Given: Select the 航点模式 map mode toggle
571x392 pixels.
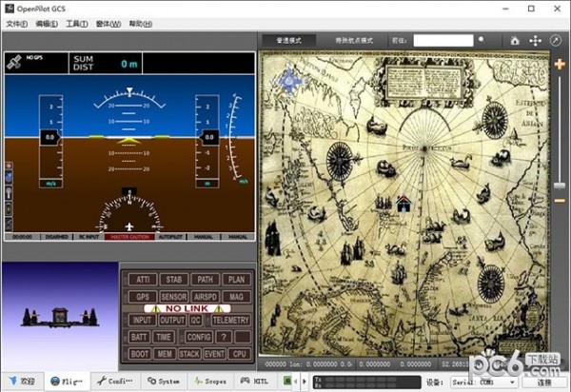Looking at the screenshot, I should [x=354, y=40].
